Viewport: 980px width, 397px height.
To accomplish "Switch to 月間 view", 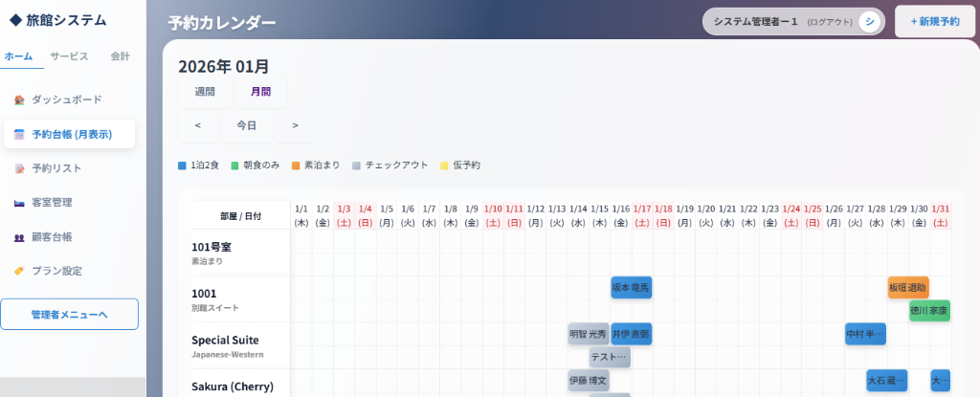I will (x=260, y=92).
